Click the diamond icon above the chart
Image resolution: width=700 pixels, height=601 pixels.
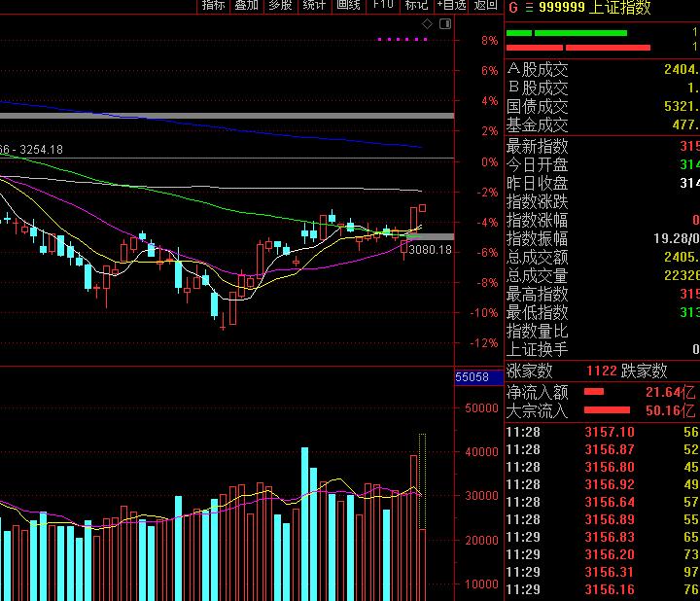tap(427, 23)
